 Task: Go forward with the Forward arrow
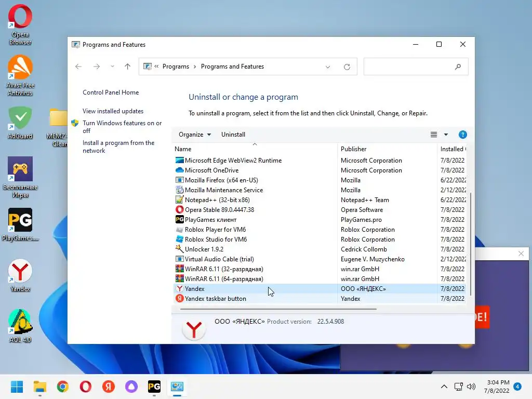96,66
